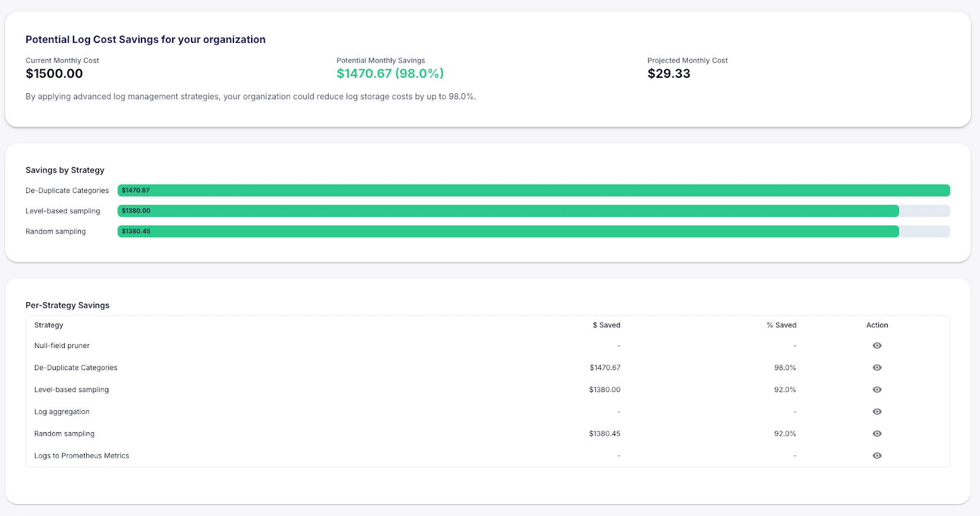Click the Random sampling savings bar
Viewport: 980px width, 516px height.
pyautogui.click(x=508, y=232)
